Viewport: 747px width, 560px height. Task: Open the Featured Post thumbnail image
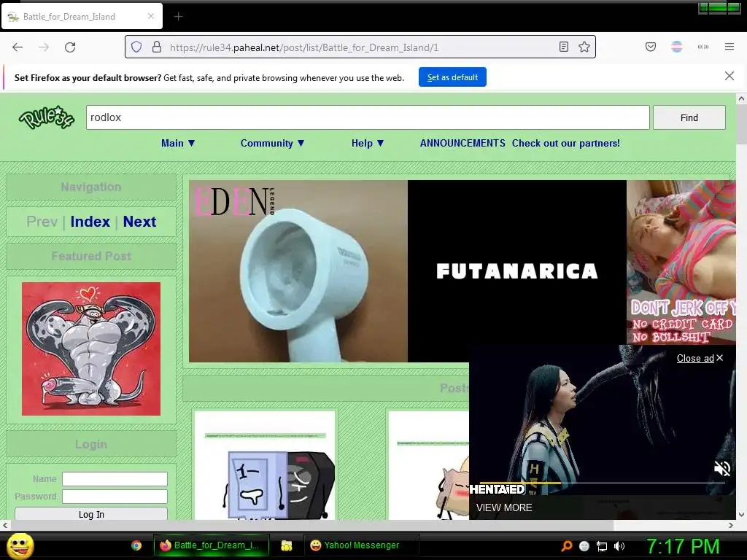pos(91,349)
